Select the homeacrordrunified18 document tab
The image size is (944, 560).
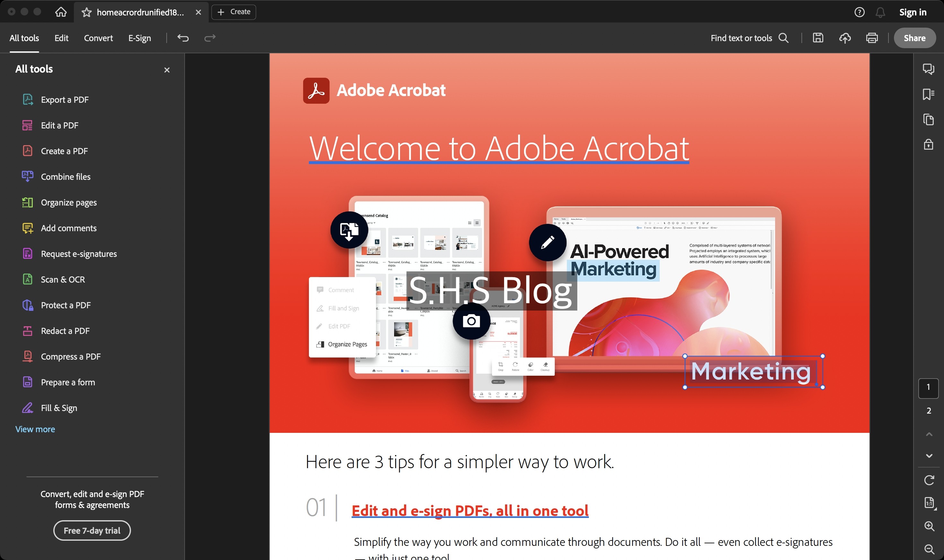pos(140,12)
